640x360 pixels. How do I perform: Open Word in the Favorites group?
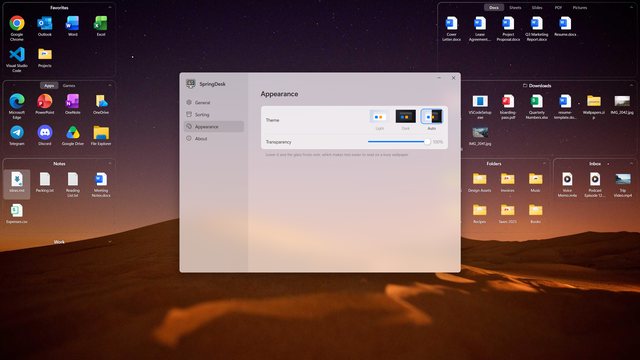(x=73, y=26)
